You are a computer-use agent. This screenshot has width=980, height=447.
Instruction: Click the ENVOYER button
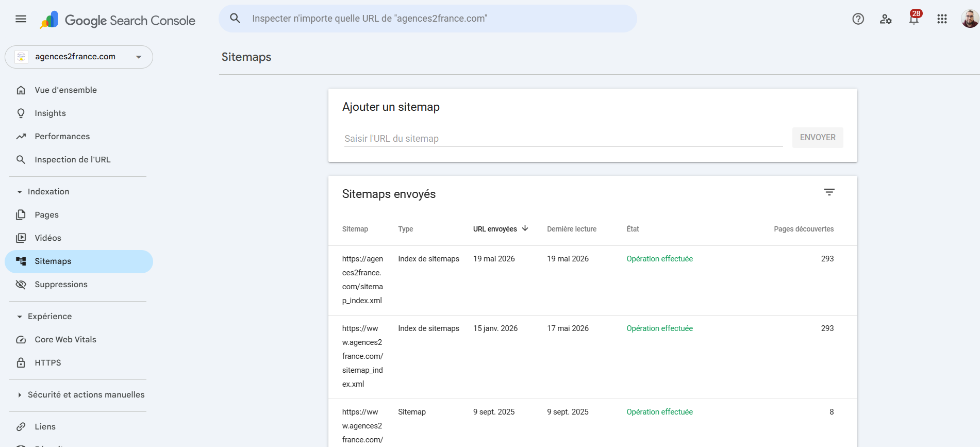coord(818,138)
